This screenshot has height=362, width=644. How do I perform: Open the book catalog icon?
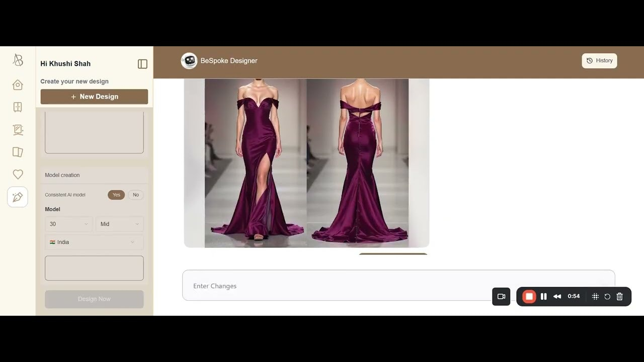pos(18,152)
